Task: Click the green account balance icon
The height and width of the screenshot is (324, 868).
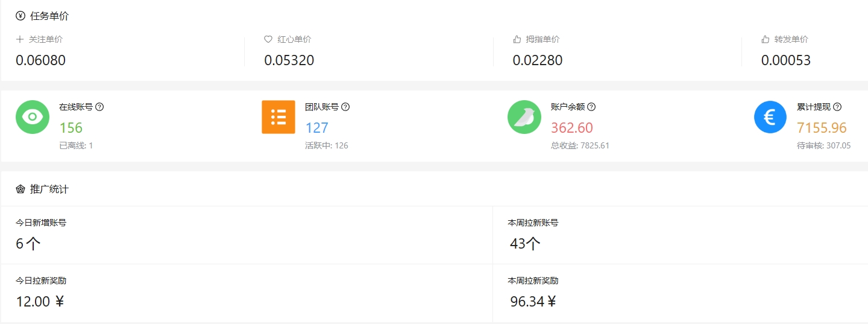Action: (524, 117)
